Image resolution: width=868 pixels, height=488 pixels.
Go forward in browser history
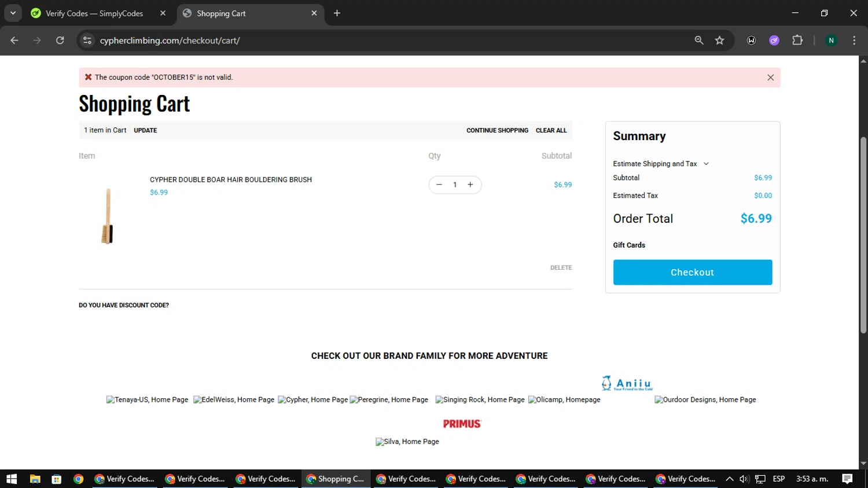(37, 41)
